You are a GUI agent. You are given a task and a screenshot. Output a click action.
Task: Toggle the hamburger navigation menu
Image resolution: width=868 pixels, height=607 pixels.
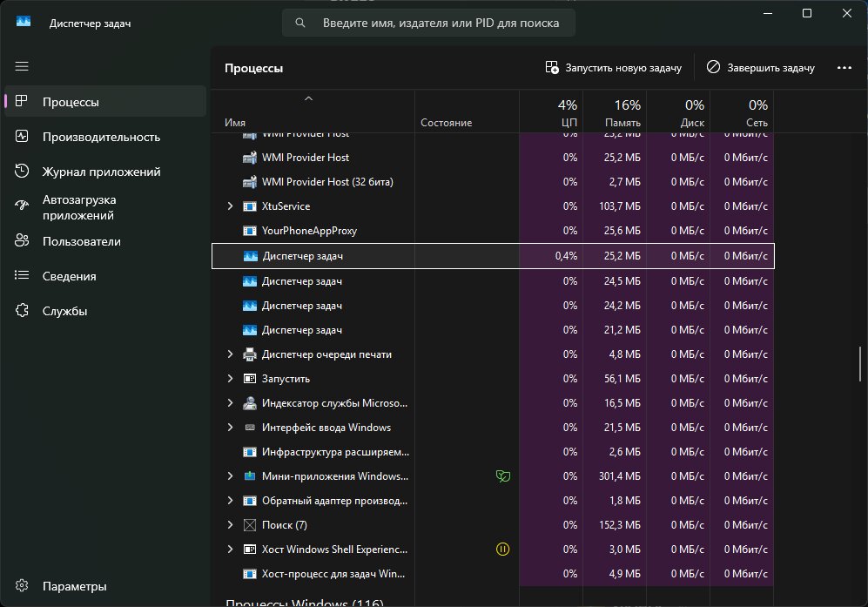[x=22, y=67]
